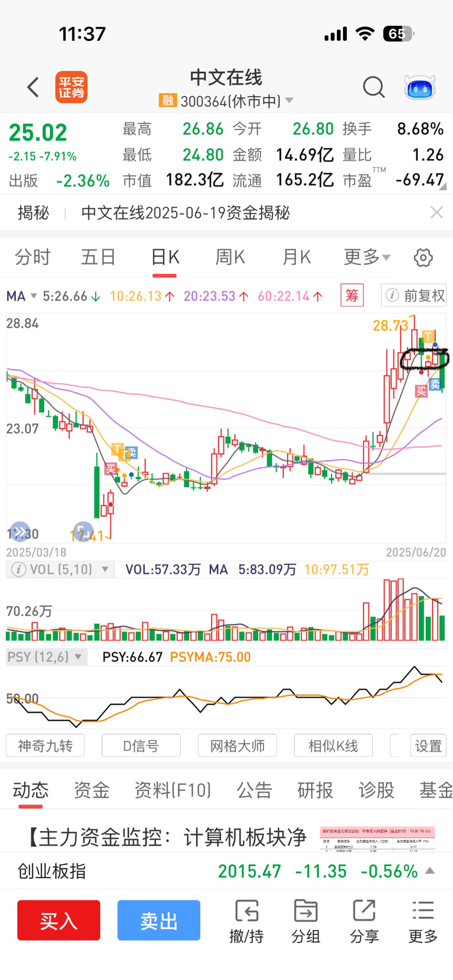Viewport: 453px width, 980px height.
Task: Switch to 研报 tab
Action: pyautogui.click(x=315, y=790)
